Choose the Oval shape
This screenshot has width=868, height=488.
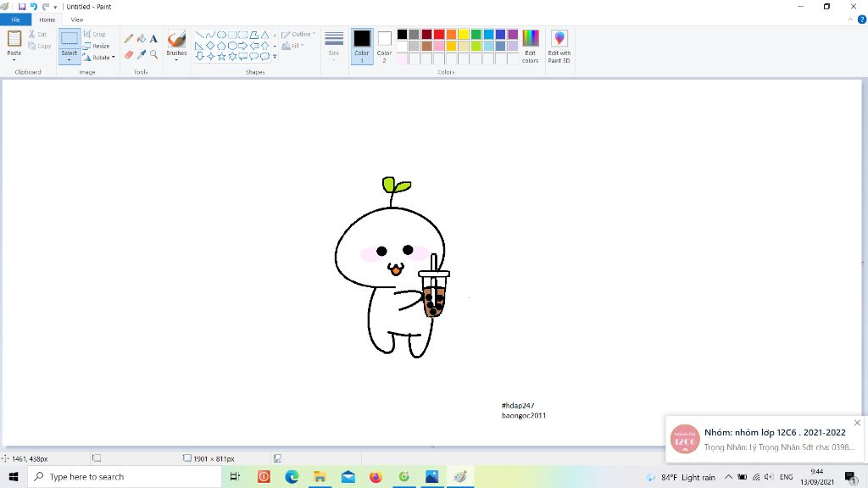[x=221, y=35]
